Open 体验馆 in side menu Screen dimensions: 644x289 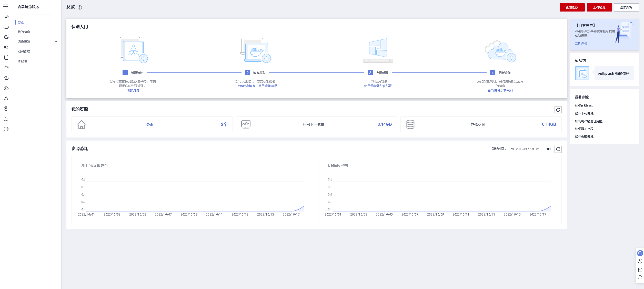22,61
